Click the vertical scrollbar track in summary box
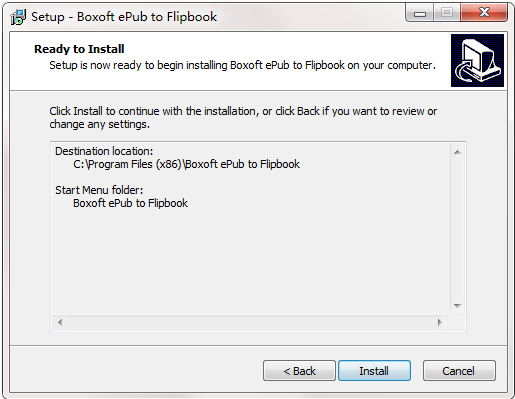The image size is (515, 399). coord(457,229)
